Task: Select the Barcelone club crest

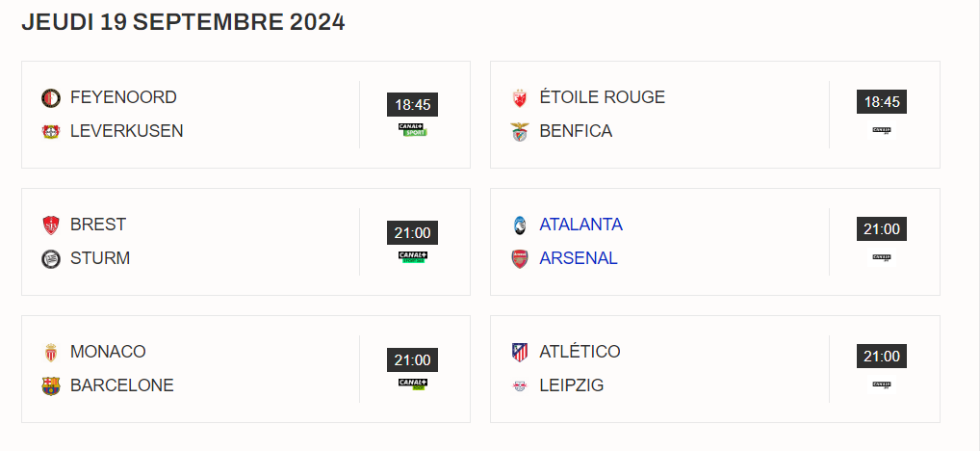Action: click(x=51, y=385)
